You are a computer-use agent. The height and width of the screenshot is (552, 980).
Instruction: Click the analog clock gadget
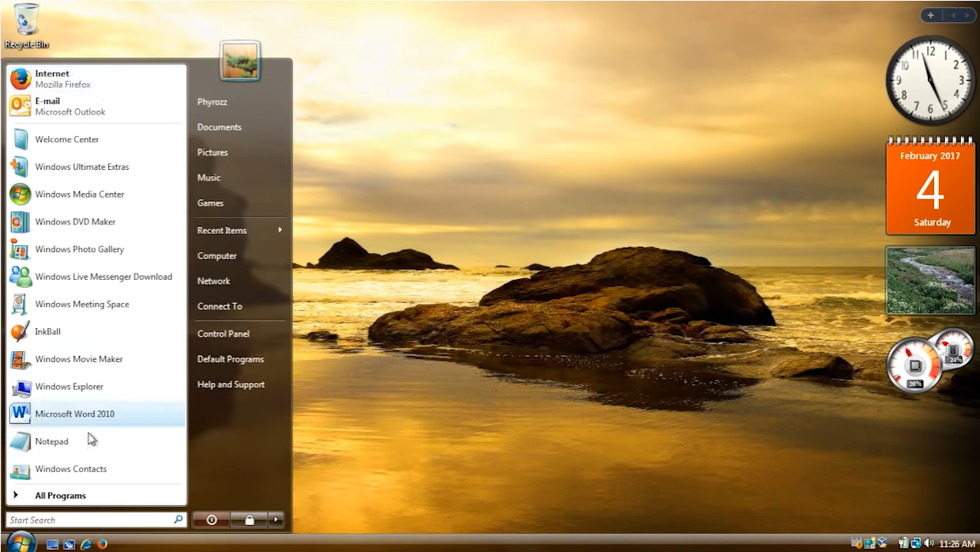point(930,81)
